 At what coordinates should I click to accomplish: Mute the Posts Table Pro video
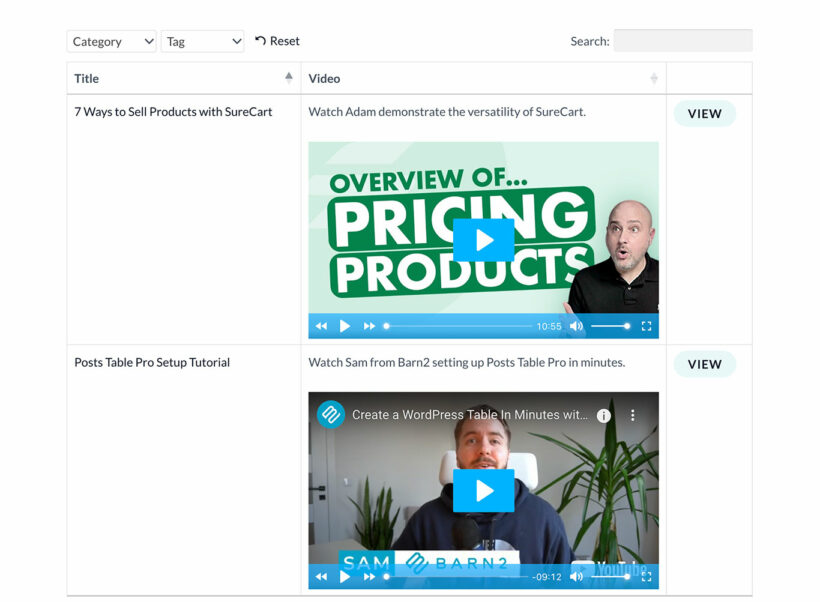pyautogui.click(x=576, y=577)
